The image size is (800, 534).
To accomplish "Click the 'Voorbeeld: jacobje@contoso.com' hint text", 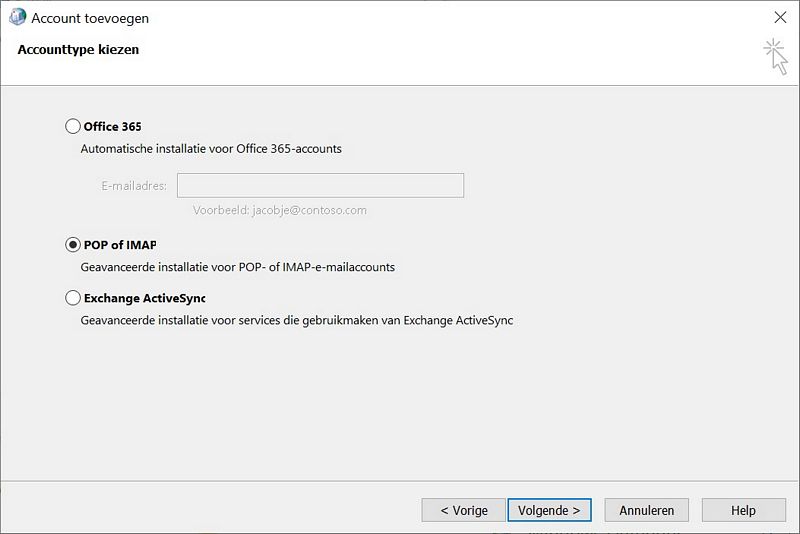I will 280,210.
